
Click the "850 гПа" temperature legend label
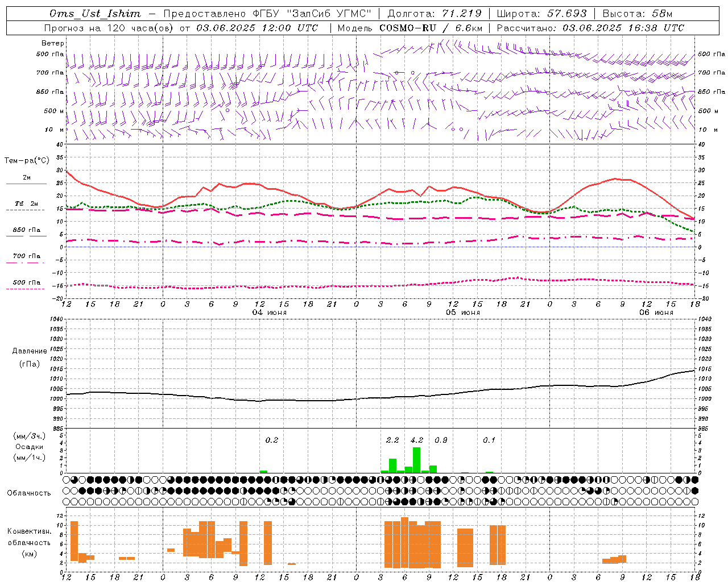pyautogui.click(x=27, y=230)
